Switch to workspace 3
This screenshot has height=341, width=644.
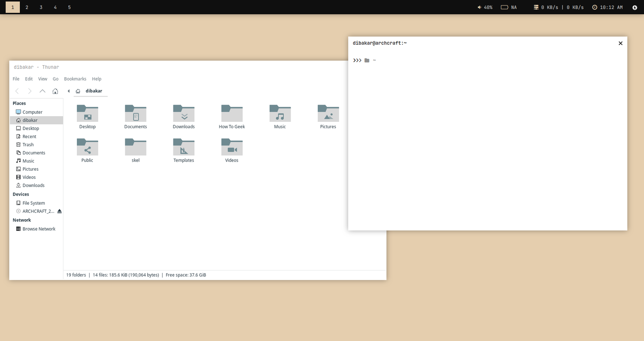coord(41,7)
